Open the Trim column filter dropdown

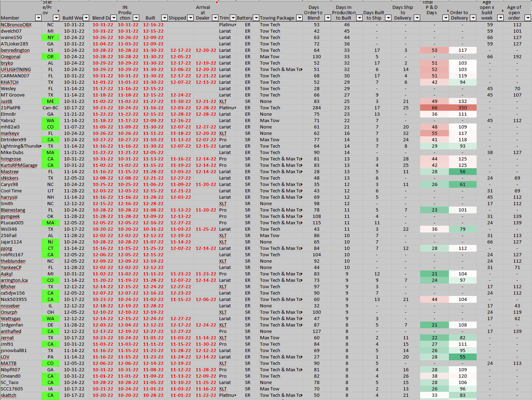pyautogui.click(x=233, y=18)
